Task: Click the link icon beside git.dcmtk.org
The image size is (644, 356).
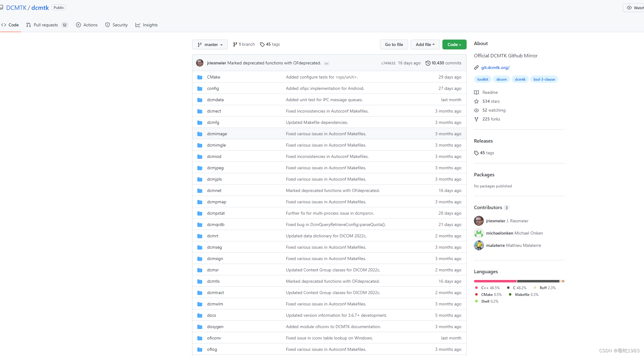Action: 476,67
